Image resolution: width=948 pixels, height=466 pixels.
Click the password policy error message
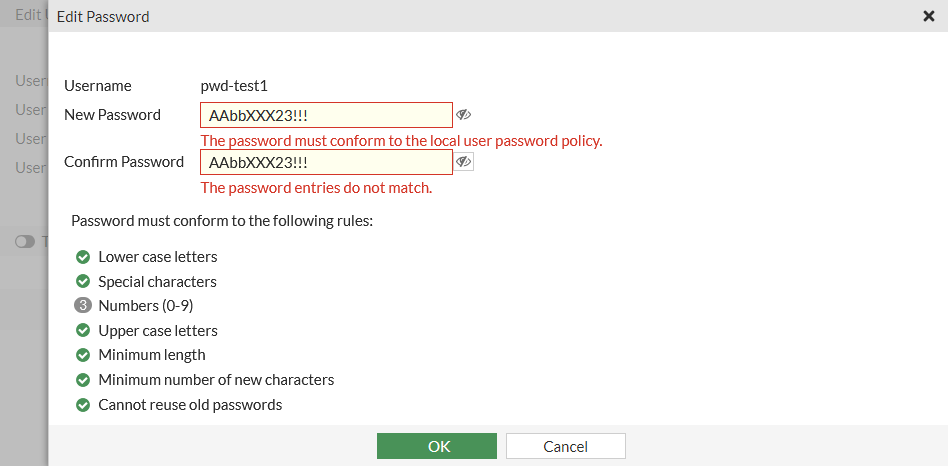coord(401,141)
